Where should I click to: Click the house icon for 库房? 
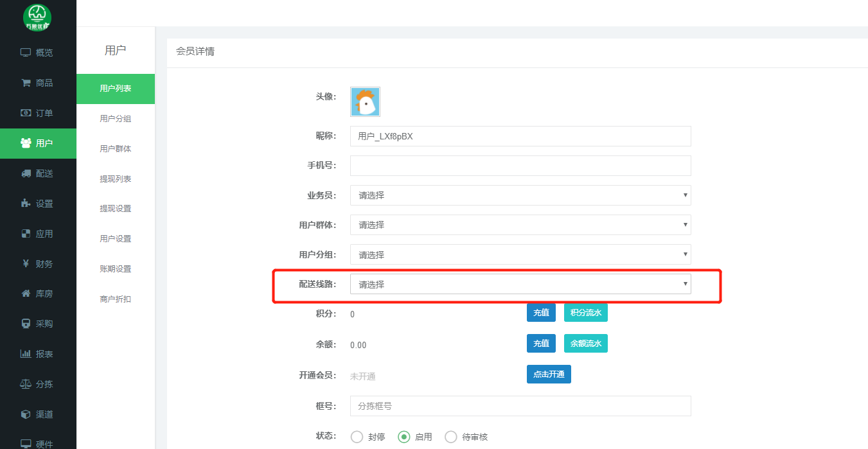(x=26, y=294)
